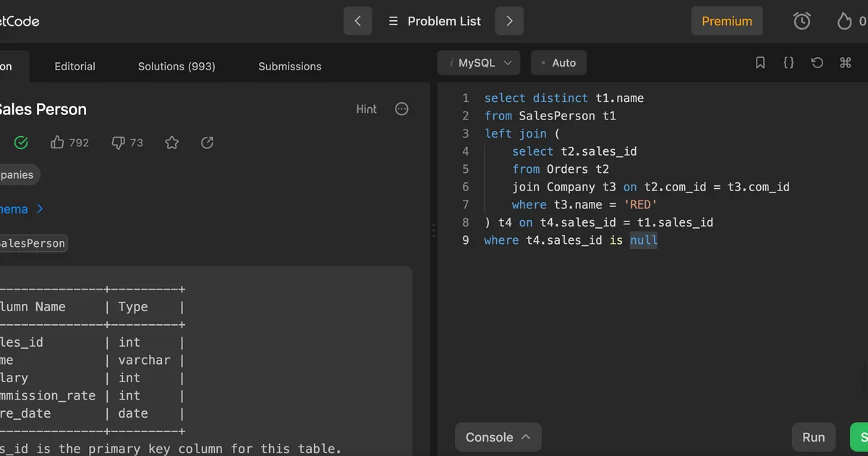This screenshot has height=456, width=868.
Task: Switch to the Editorial tab
Action: [x=75, y=67]
